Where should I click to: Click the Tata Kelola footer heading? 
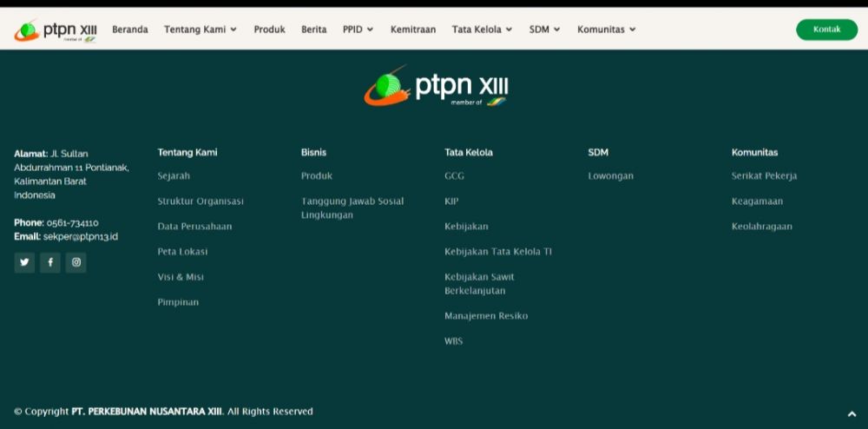(x=469, y=152)
